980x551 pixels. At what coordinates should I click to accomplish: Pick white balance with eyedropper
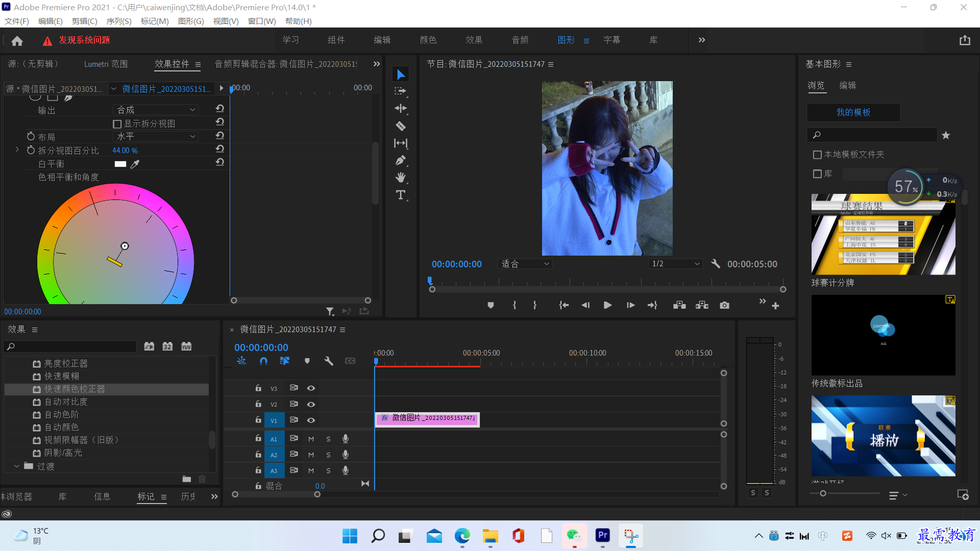[135, 164]
